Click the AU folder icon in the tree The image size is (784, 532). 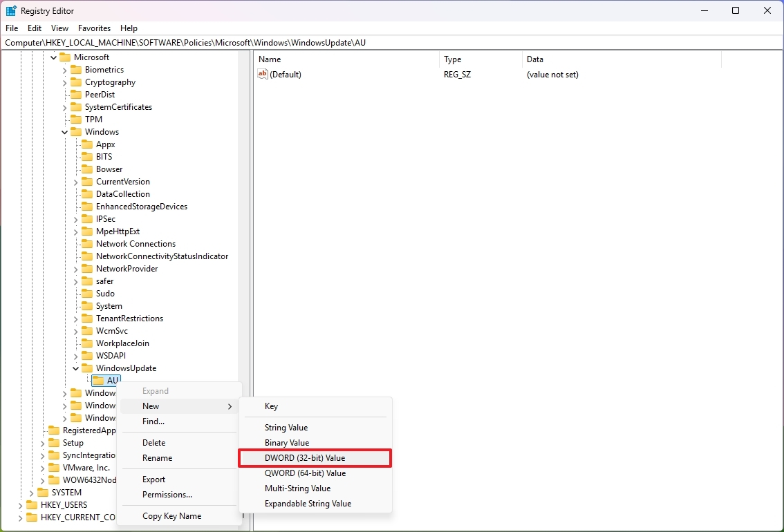97,380
